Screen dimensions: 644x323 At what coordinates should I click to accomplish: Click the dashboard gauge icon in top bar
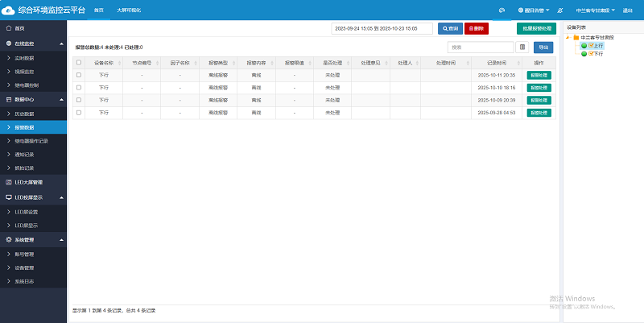[502, 10]
